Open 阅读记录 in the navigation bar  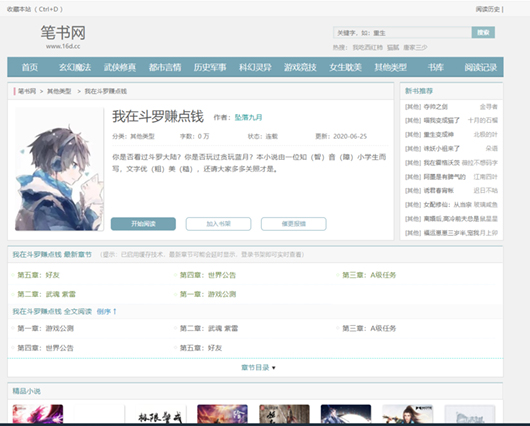pyautogui.click(x=480, y=67)
